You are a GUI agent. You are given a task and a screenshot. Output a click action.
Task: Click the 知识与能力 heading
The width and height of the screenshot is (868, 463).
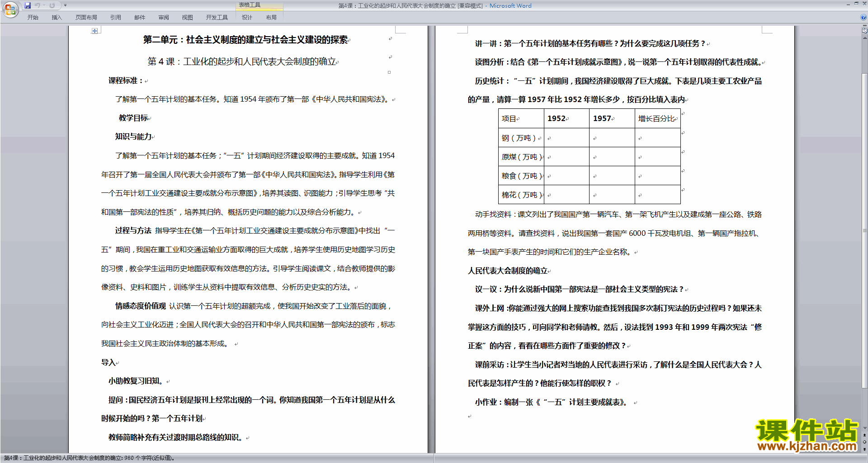133,136
